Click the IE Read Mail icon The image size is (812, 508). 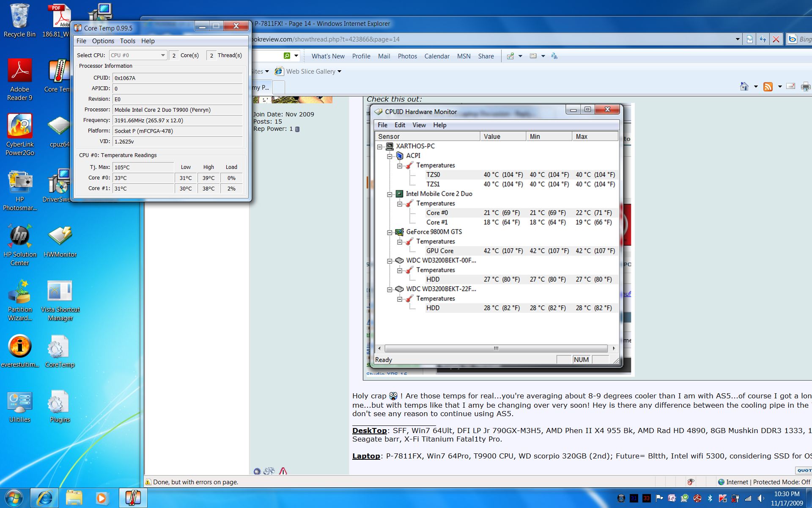[790, 86]
